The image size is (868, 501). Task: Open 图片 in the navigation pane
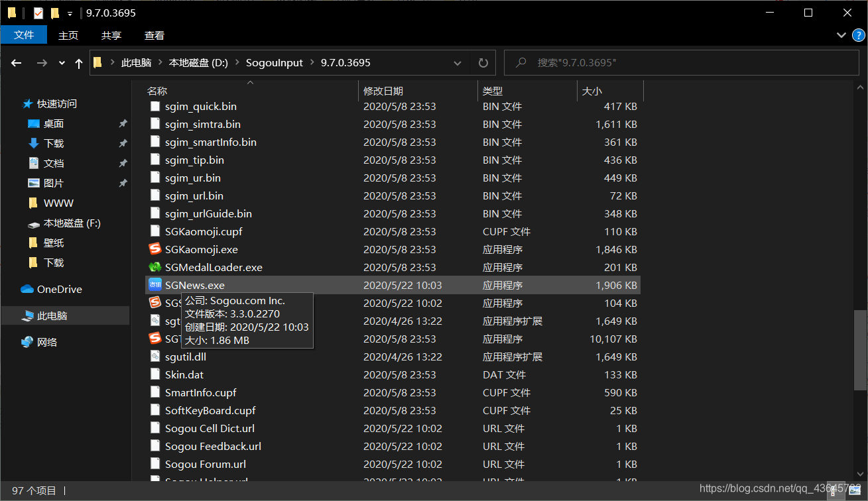pyautogui.click(x=53, y=184)
